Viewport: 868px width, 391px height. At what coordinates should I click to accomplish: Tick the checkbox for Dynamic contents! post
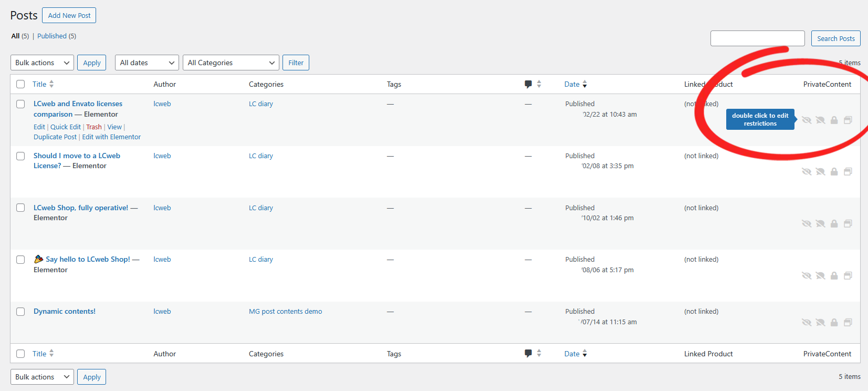coord(20,312)
